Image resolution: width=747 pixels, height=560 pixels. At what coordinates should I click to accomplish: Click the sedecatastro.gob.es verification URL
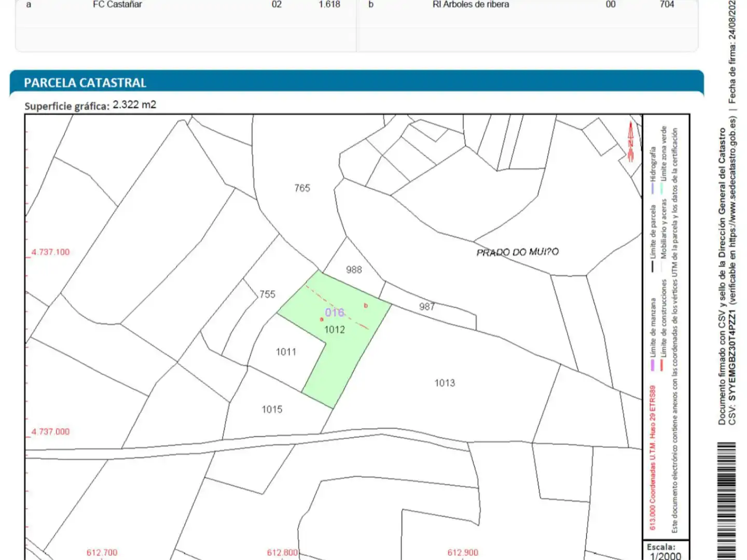pyautogui.click(x=732, y=182)
